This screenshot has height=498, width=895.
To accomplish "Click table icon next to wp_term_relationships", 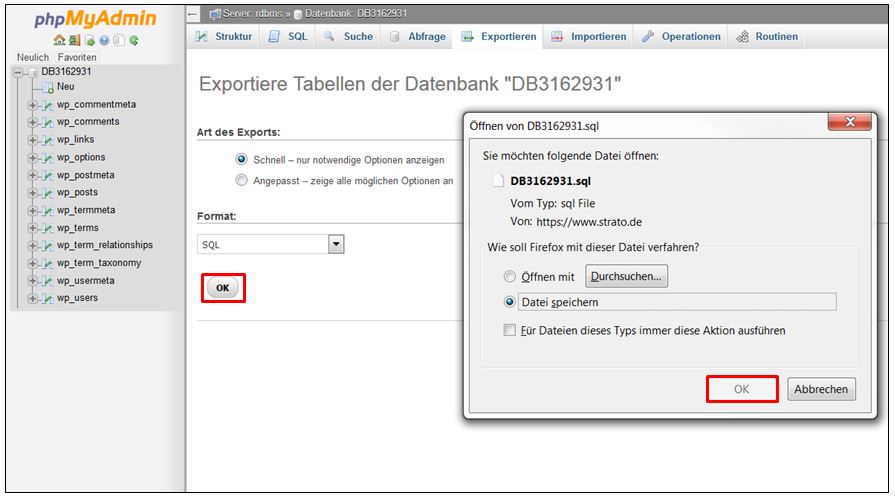I will point(48,246).
